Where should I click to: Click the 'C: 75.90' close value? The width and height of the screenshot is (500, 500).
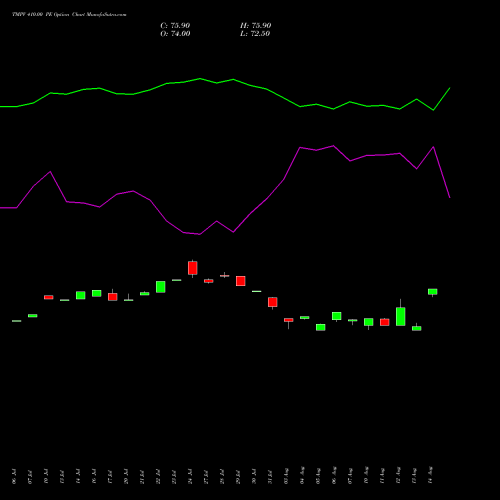[175, 26]
